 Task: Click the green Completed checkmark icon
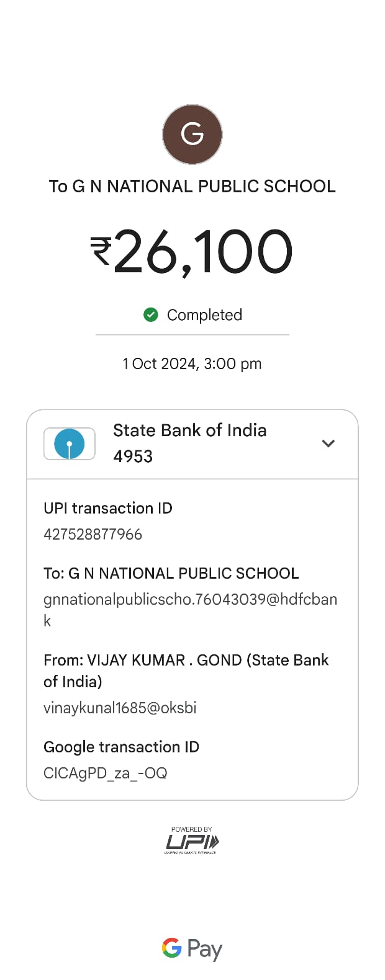pos(151,315)
